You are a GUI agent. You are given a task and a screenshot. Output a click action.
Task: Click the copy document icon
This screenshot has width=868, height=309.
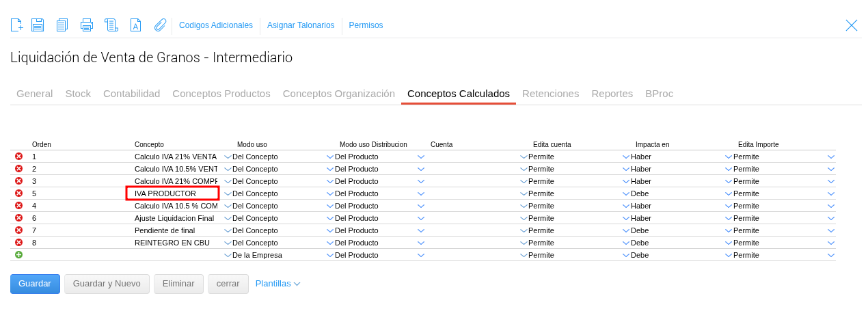click(x=62, y=25)
